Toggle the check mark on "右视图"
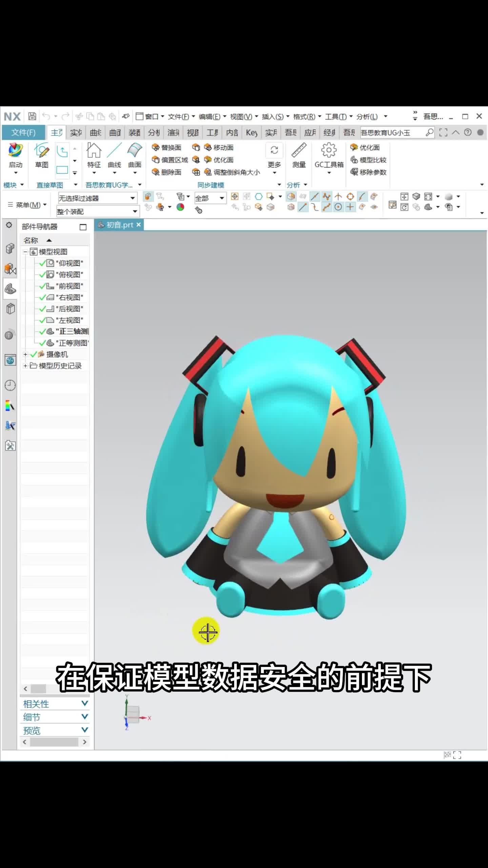 pos(42,297)
